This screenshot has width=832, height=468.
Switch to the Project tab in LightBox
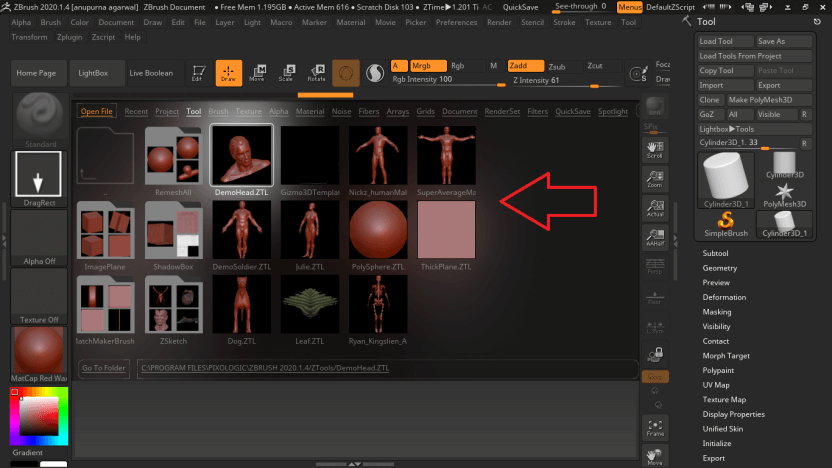pyautogui.click(x=167, y=111)
